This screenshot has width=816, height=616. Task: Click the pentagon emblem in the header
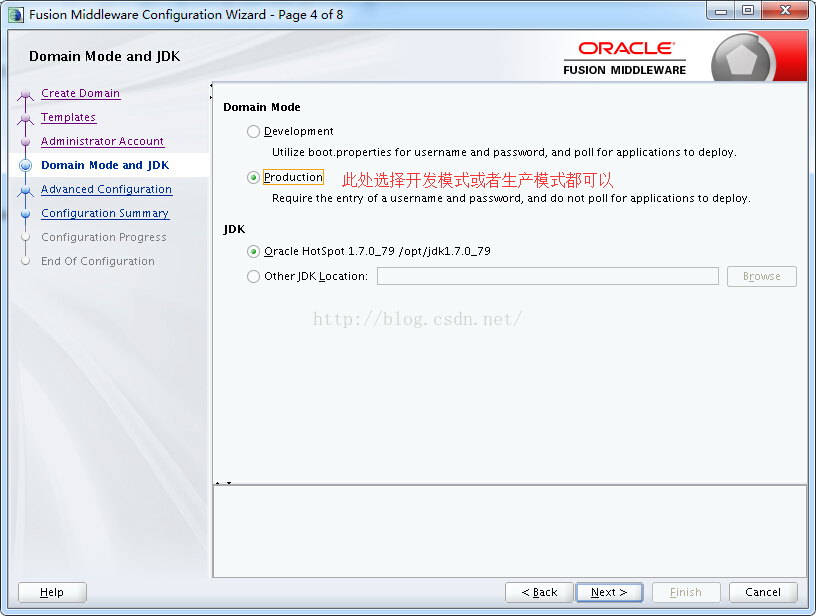click(741, 60)
